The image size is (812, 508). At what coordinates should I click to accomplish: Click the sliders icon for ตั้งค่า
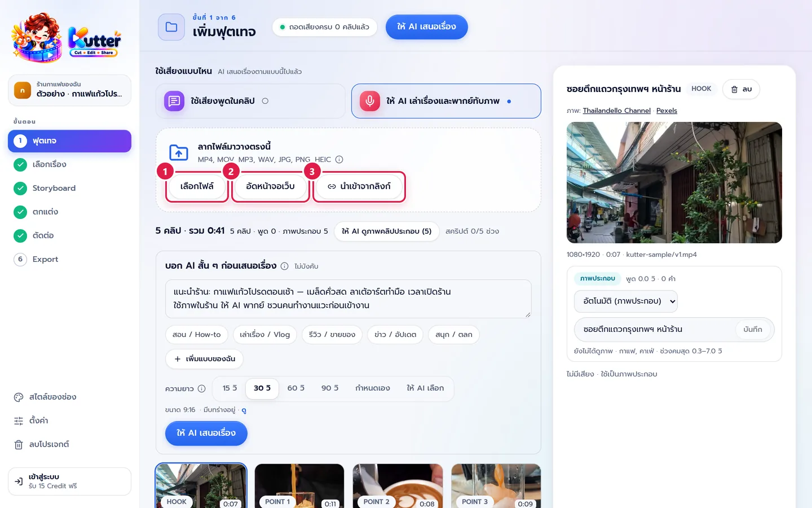pyautogui.click(x=19, y=421)
